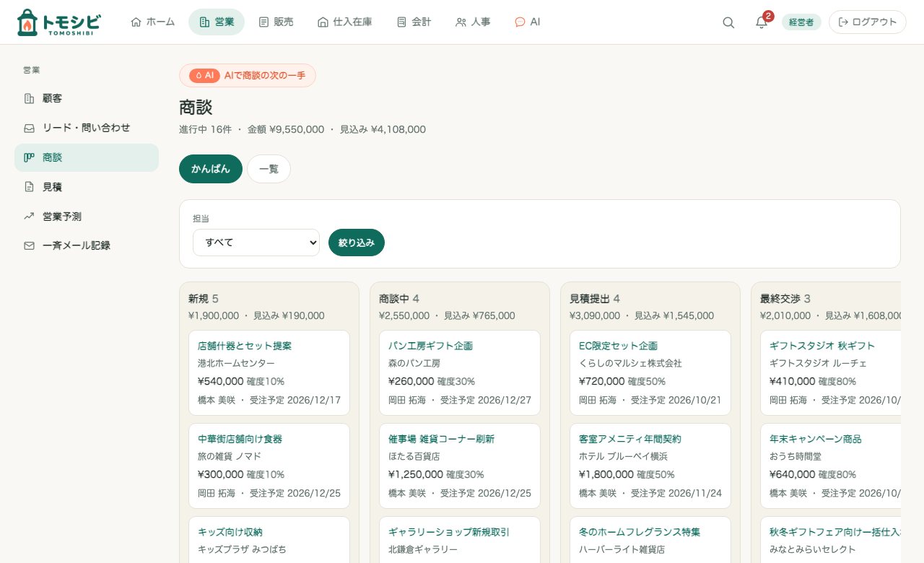Open deal ギフトスタジオ 秋ギフト
The width and height of the screenshot is (924, 563).
tap(822, 346)
